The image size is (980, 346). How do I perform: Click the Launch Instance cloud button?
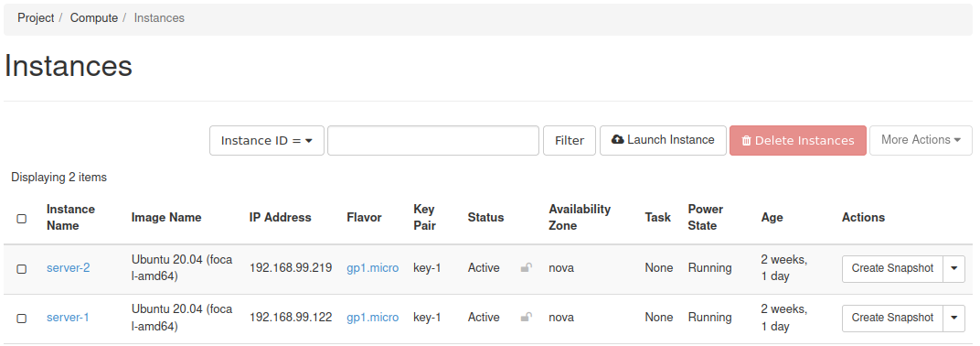(663, 140)
